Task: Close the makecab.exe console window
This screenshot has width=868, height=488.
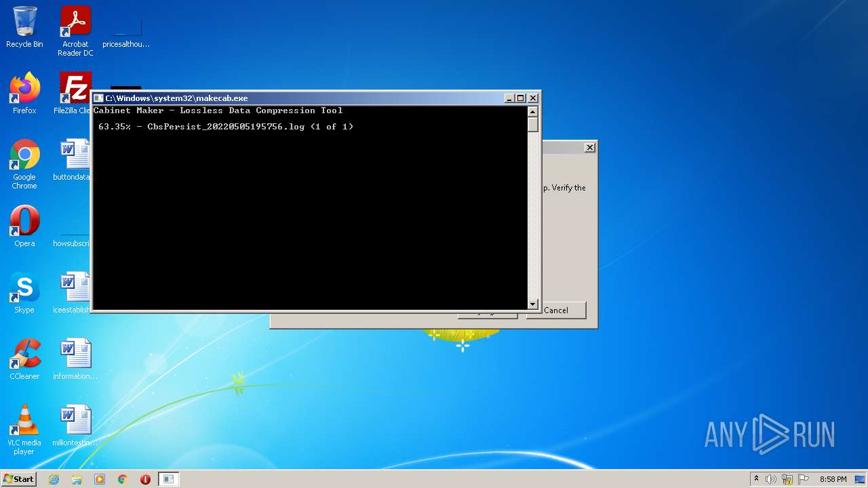Action: coord(532,98)
